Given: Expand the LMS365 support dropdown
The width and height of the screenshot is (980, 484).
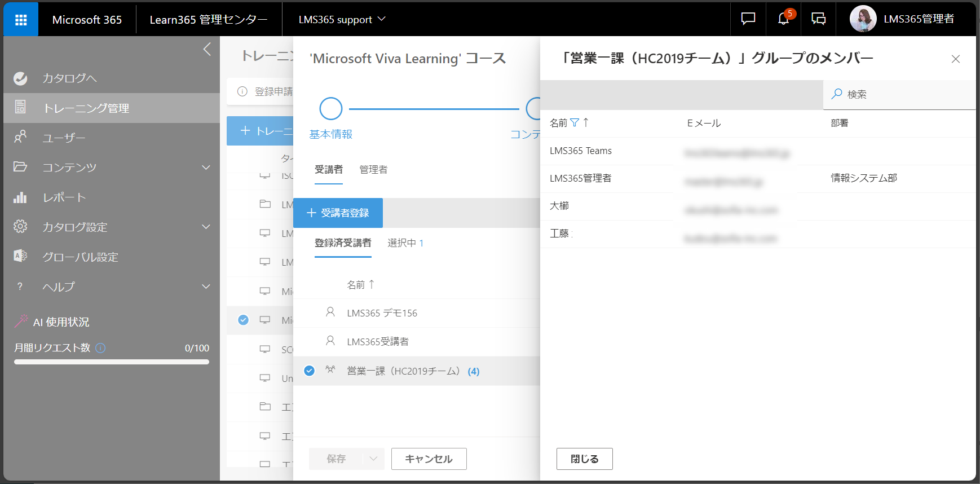Looking at the screenshot, I should coord(342,20).
